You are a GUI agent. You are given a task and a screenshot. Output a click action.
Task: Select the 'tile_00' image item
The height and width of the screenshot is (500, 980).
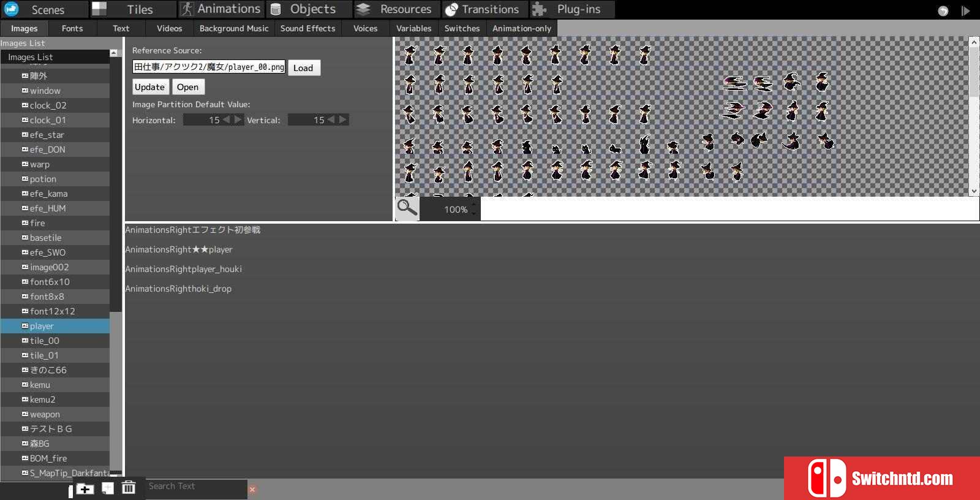pyautogui.click(x=55, y=341)
